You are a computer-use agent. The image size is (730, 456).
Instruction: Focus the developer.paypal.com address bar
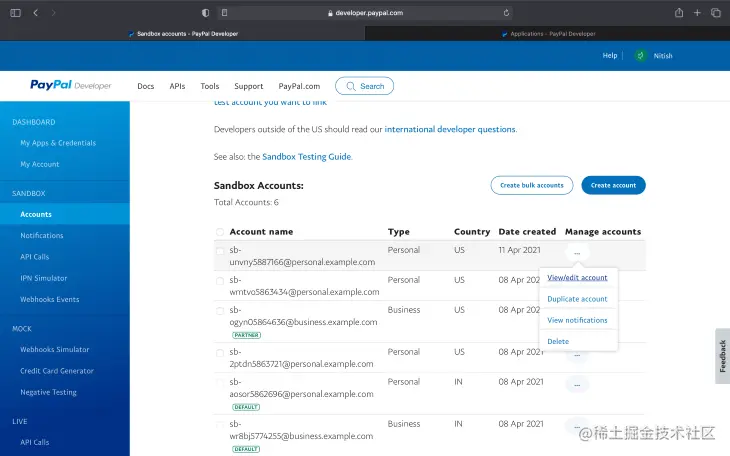coord(365,13)
